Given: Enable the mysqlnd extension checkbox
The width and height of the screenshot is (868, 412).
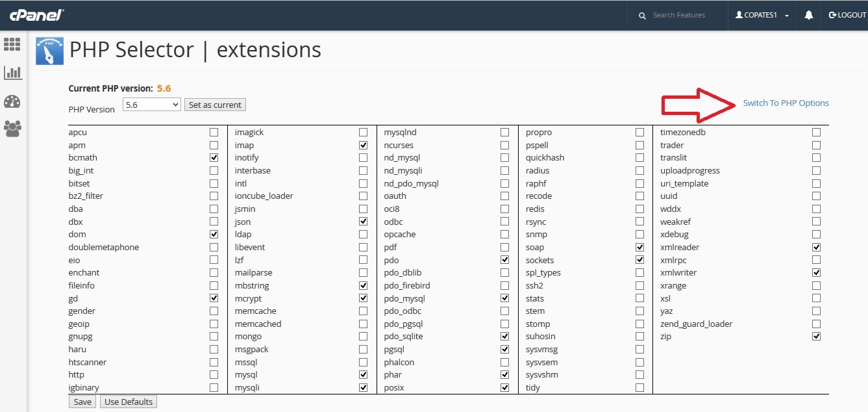Looking at the screenshot, I should (x=504, y=132).
